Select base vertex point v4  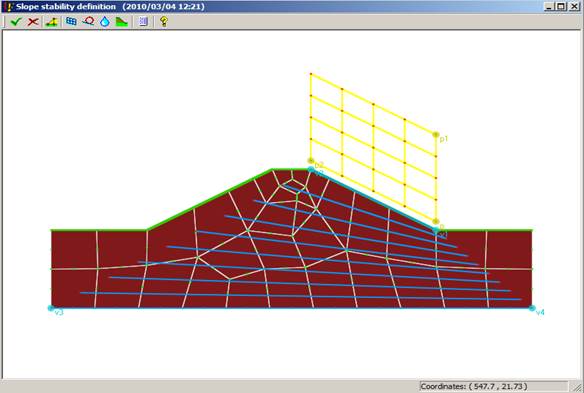click(532, 308)
